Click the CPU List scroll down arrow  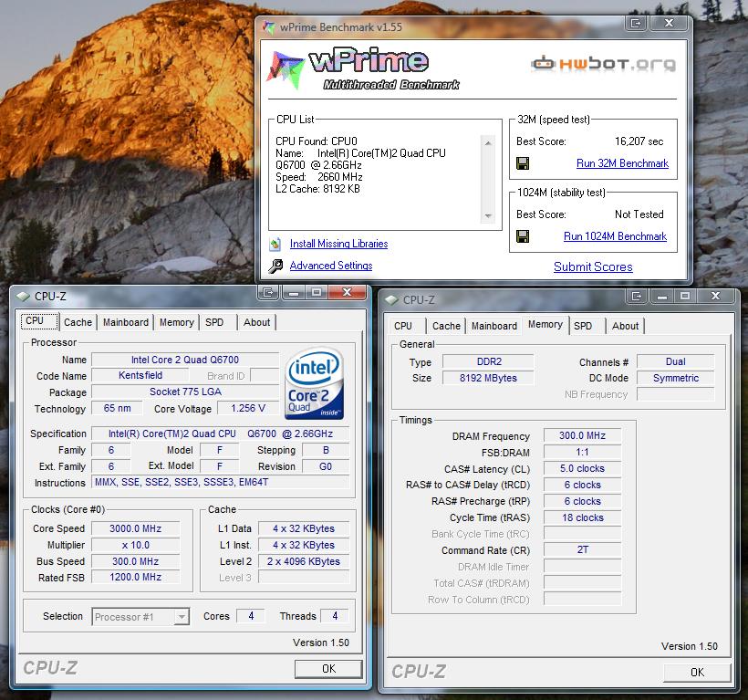click(x=488, y=216)
